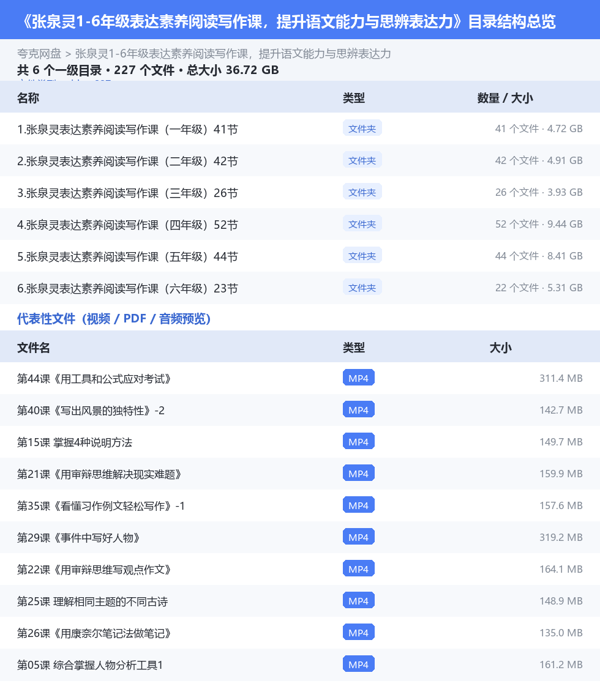Open file 第15课 掌握4种说明方法
Image resolution: width=600 pixels, height=700 pixels.
point(75,442)
